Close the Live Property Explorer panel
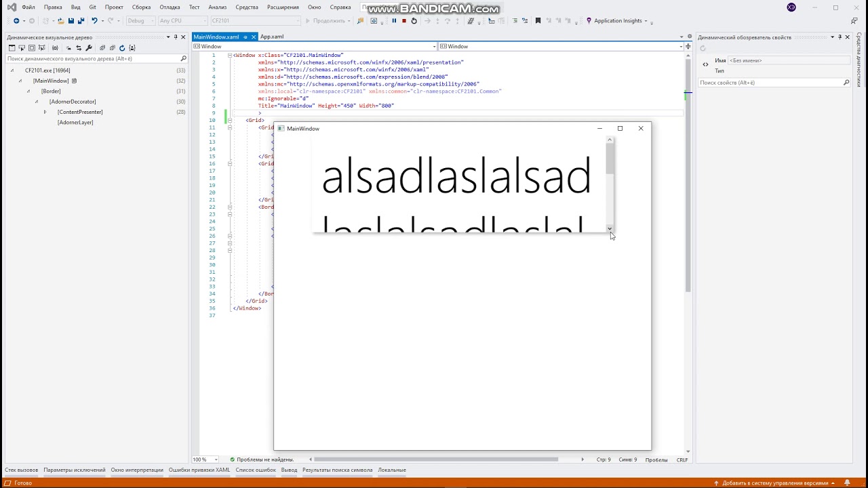Viewport: 868px width, 488px height. (x=847, y=37)
